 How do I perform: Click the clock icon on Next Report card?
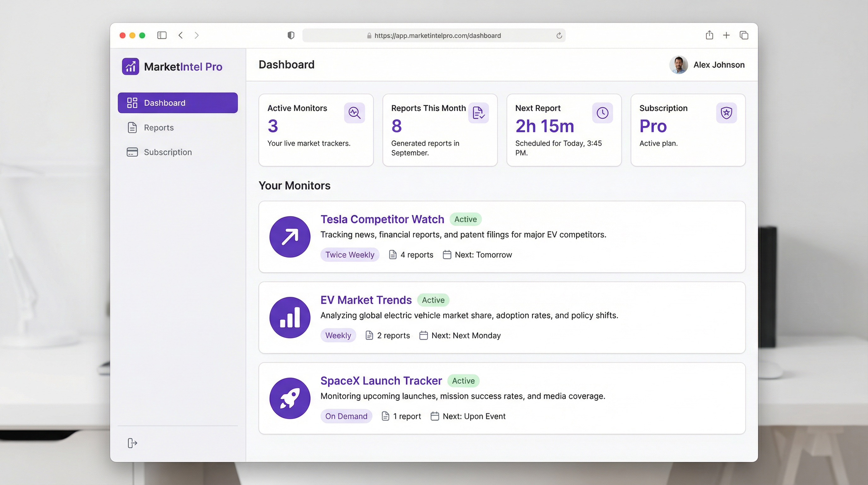[x=602, y=113]
